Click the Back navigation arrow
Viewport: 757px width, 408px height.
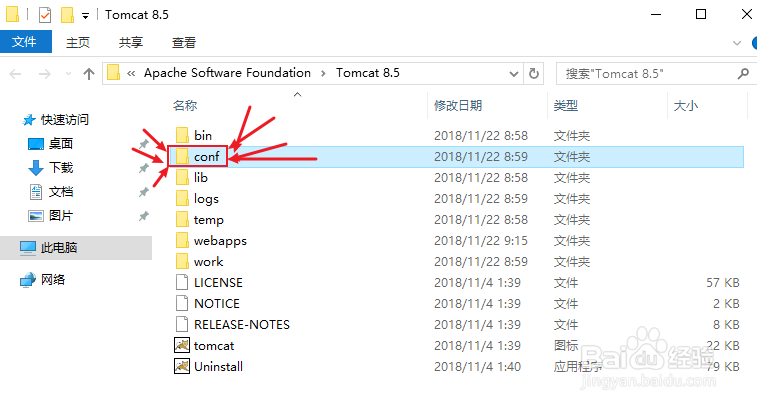point(15,74)
